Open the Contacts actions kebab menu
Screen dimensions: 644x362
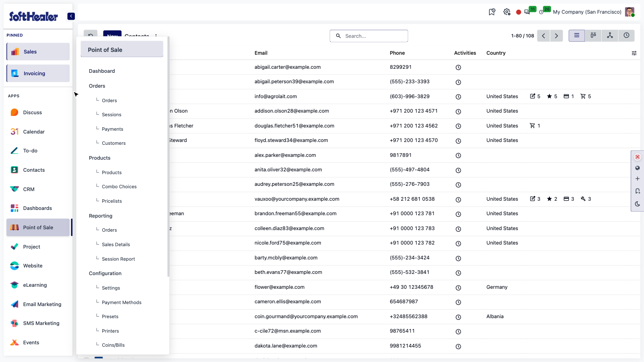click(x=156, y=35)
